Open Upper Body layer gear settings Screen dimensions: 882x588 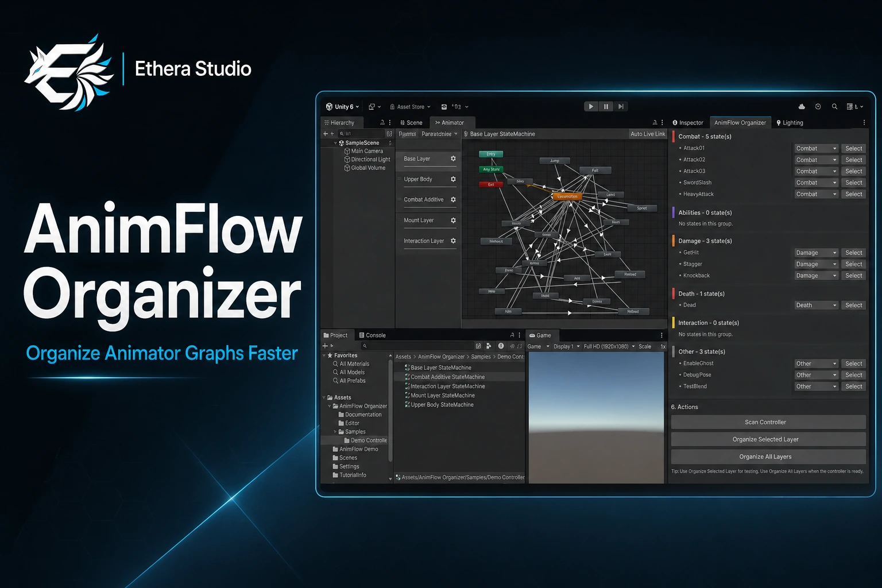[453, 179]
